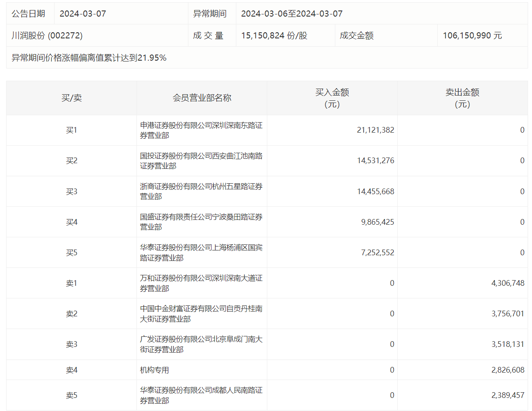Screen dimensions: 532x411
Task: Click the 公告日期 label
Action: (28, 14)
